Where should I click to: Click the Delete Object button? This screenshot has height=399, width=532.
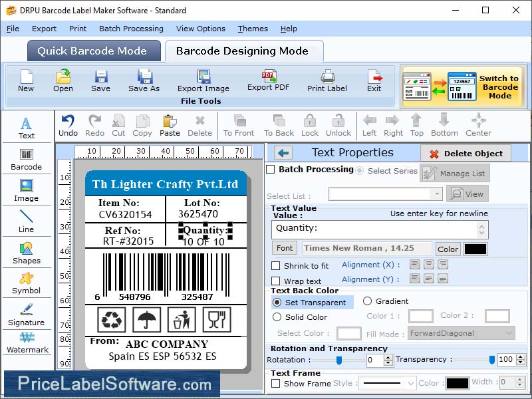465,152
